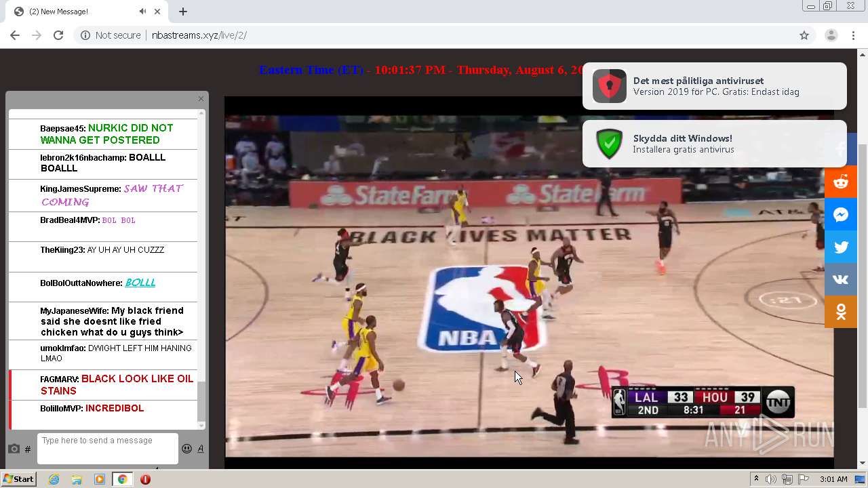Open the Chrome profile avatar menu
Screen dimensions: 868x488
click(x=831, y=35)
